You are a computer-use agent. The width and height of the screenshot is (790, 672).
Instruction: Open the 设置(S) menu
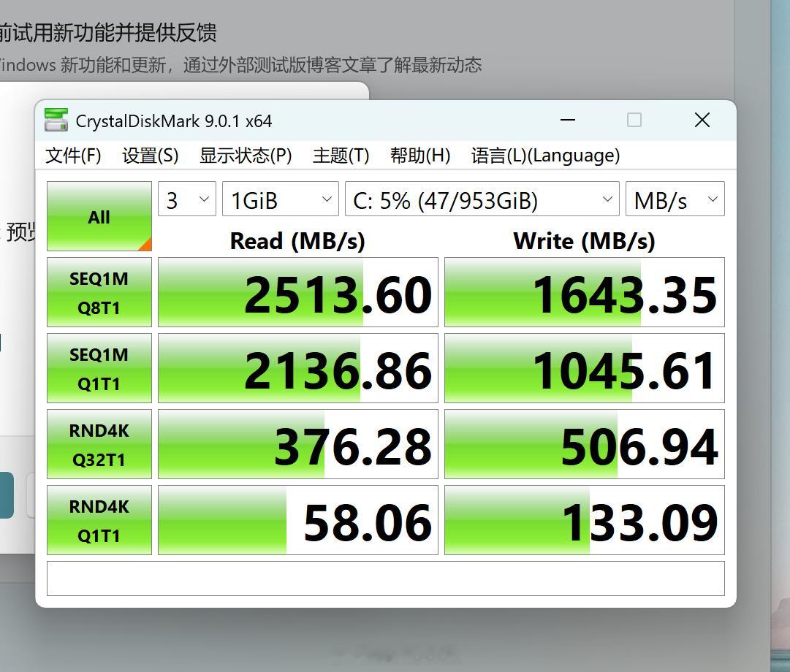149,155
